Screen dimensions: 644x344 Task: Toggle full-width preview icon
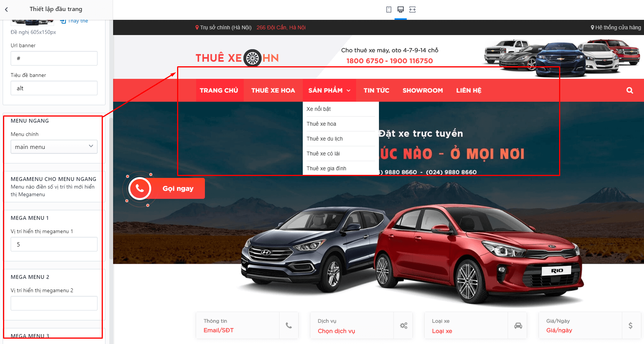pos(412,10)
